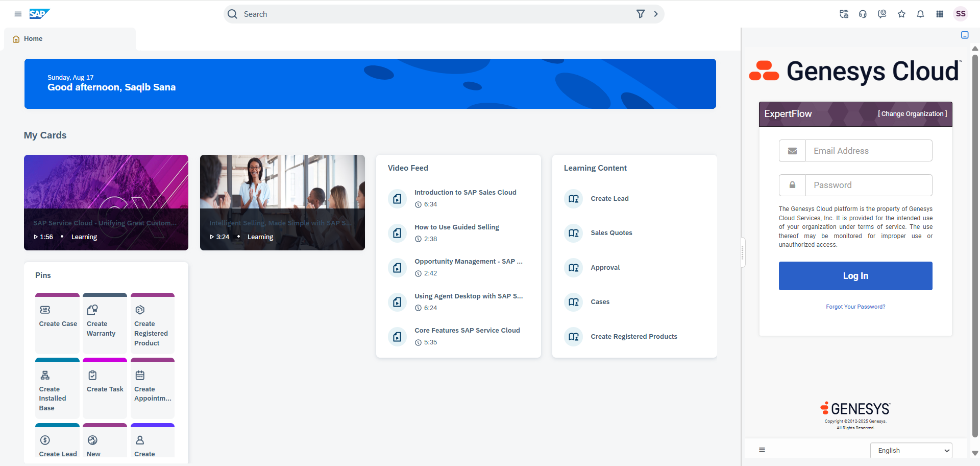The image size is (980, 466).
Task: Click the Email Address input field
Action: tap(868, 151)
